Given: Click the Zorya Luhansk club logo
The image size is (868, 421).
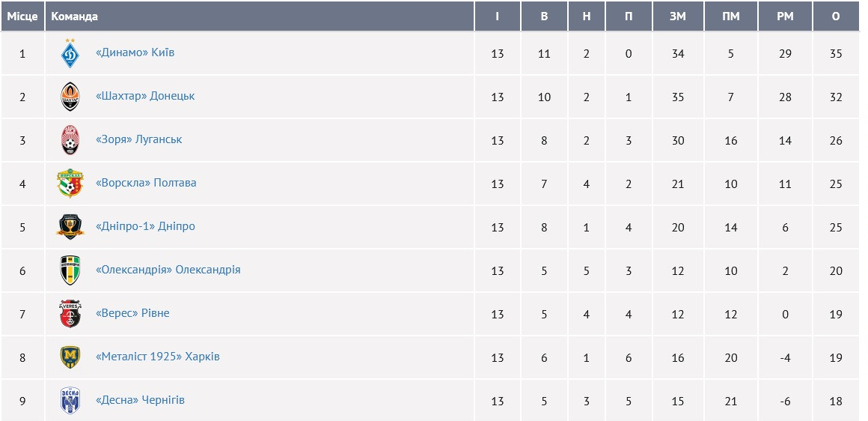Looking at the screenshot, I should click(x=70, y=140).
